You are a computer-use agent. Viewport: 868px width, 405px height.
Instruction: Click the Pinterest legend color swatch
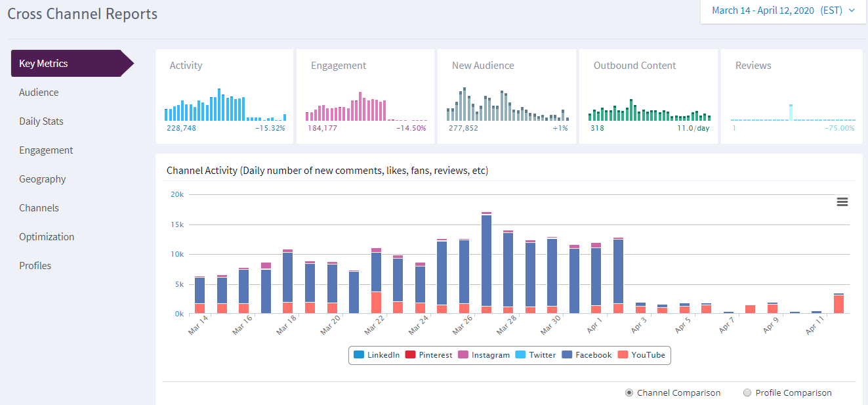pyautogui.click(x=410, y=355)
